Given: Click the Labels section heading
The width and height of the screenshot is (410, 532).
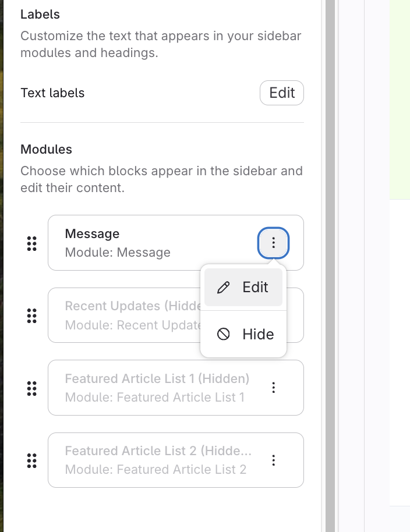Looking at the screenshot, I should coord(40,14).
